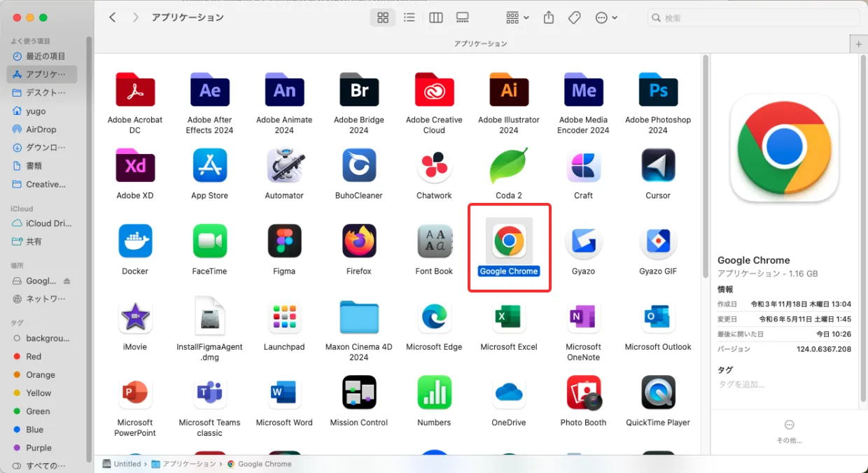Select the Adobe Photoshop 2024 icon
Image resolution: width=868 pixels, height=473 pixels.
tap(658, 90)
